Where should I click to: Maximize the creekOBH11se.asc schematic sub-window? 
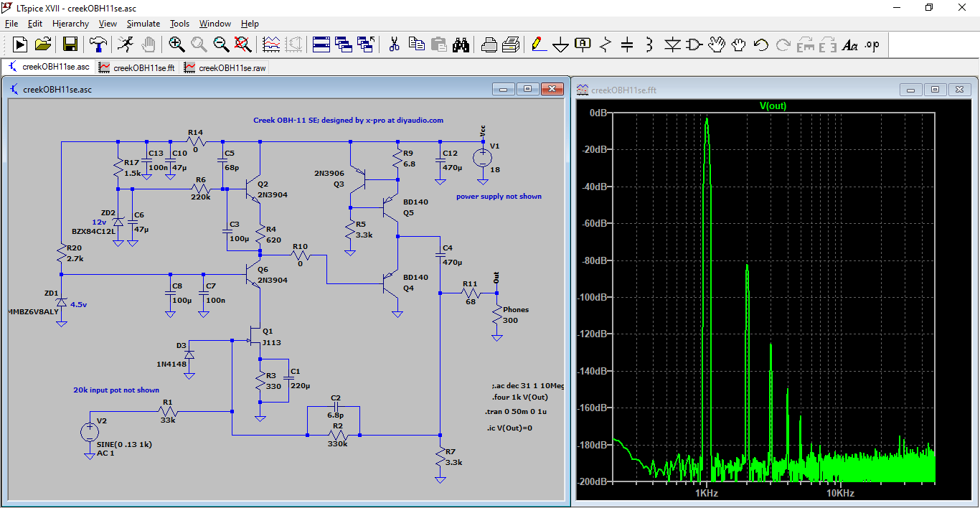[528, 89]
